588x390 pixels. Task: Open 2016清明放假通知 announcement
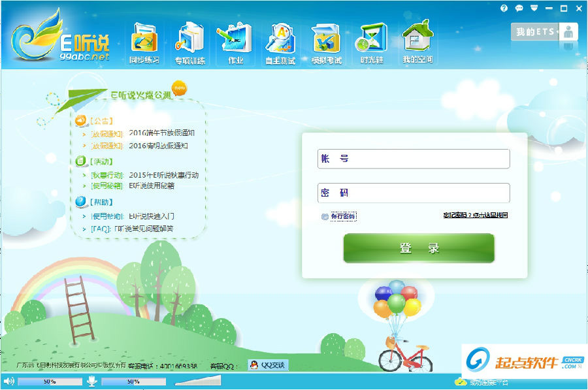pos(158,146)
